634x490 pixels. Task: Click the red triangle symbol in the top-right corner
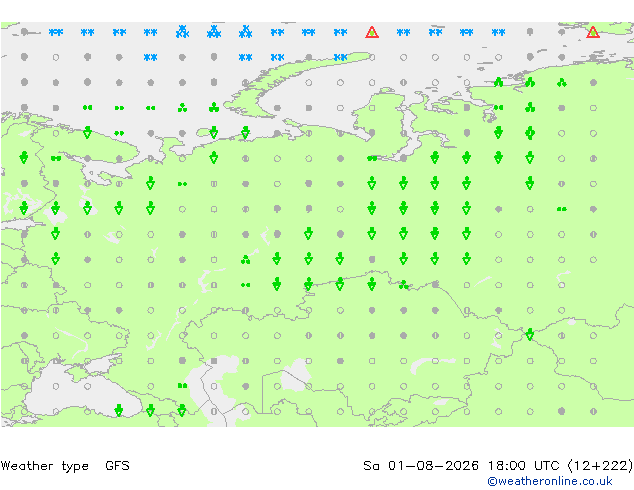(593, 32)
